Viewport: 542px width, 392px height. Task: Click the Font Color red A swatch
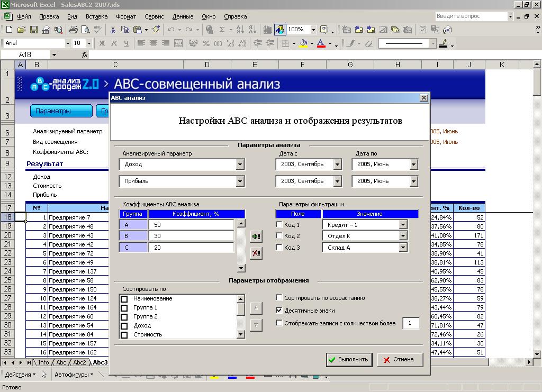(321, 43)
